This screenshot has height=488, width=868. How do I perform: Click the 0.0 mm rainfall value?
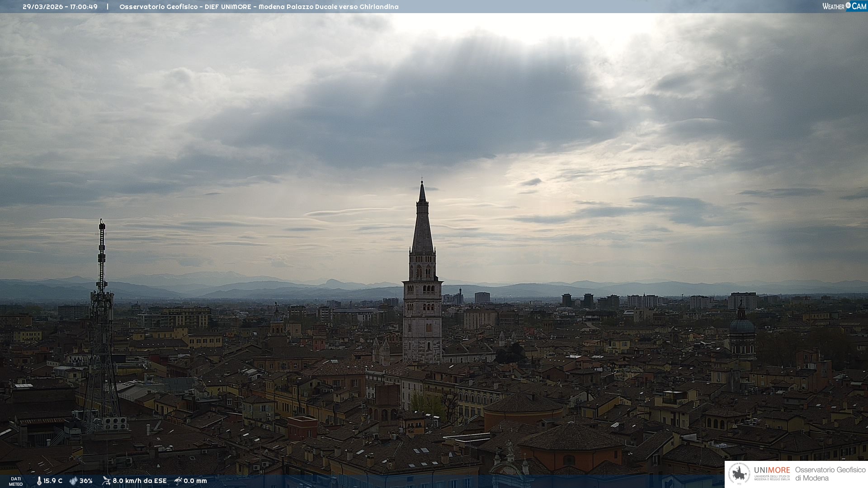pyautogui.click(x=195, y=481)
